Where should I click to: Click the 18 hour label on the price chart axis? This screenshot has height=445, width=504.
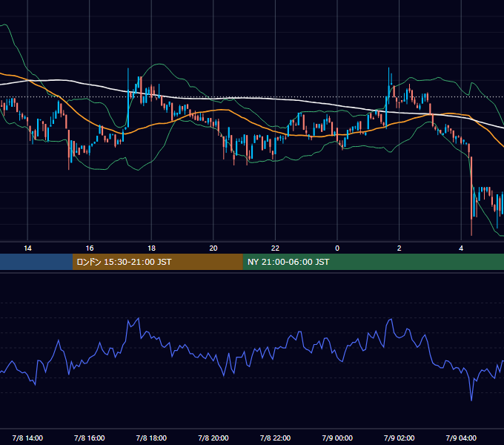151,248
